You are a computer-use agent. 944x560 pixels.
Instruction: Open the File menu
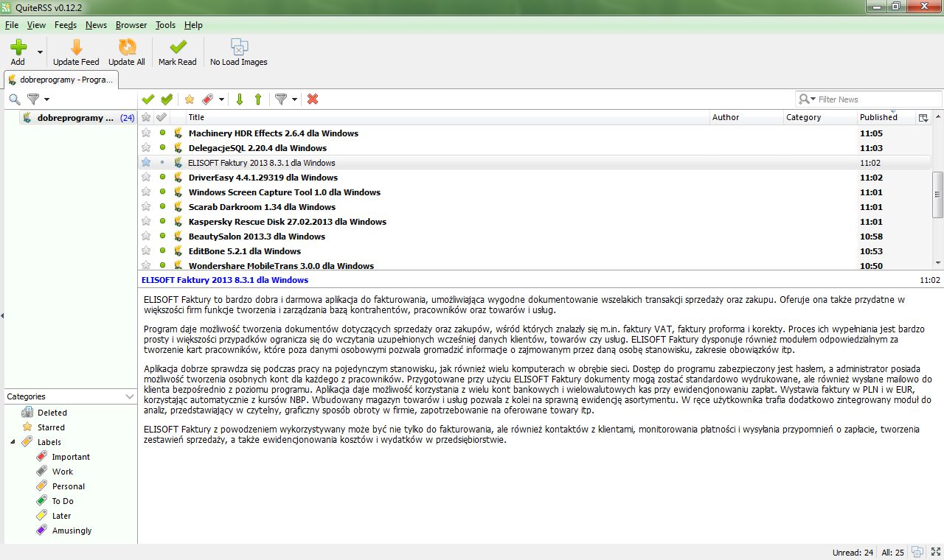pos(12,25)
